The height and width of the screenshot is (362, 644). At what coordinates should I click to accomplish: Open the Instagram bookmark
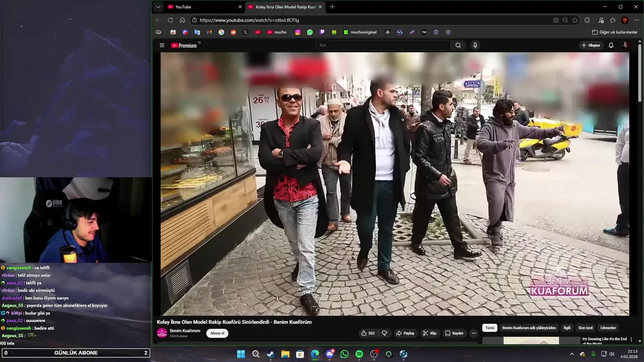point(298,32)
